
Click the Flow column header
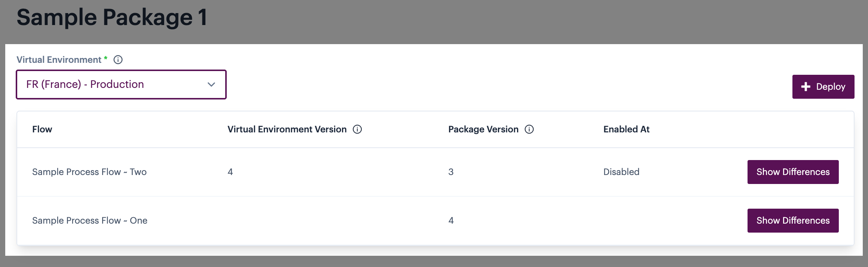[42, 129]
